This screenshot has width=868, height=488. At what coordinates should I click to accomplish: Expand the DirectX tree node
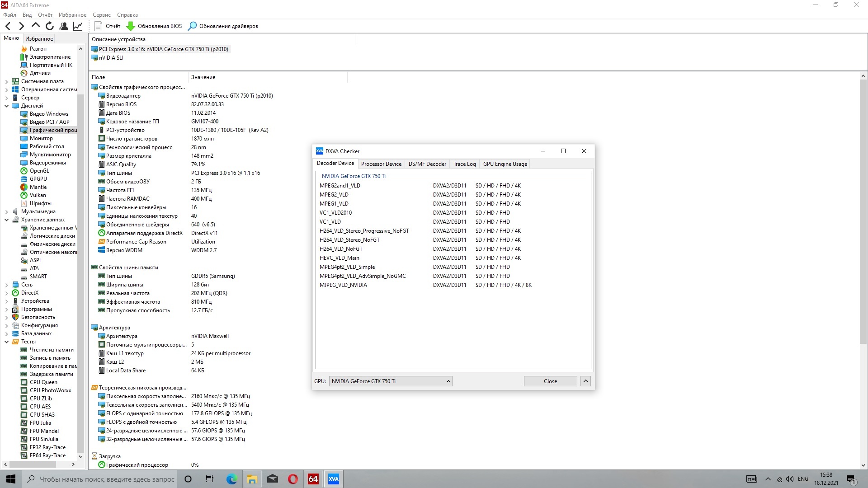(x=6, y=293)
